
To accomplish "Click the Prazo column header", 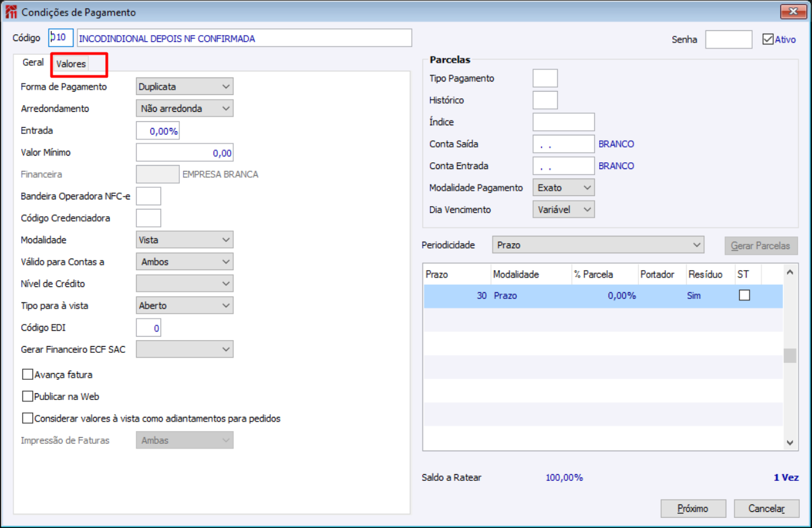I will click(457, 274).
